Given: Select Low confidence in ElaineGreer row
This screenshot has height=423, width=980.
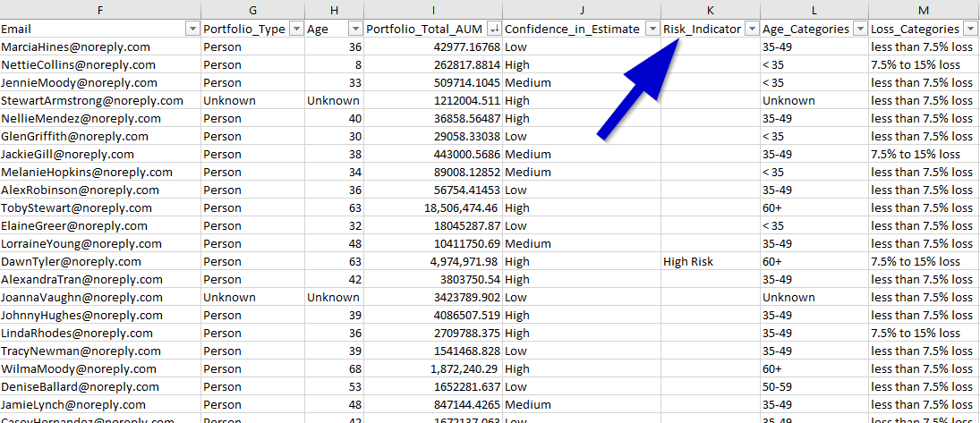Looking at the screenshot, I should [x=581, y=226].
